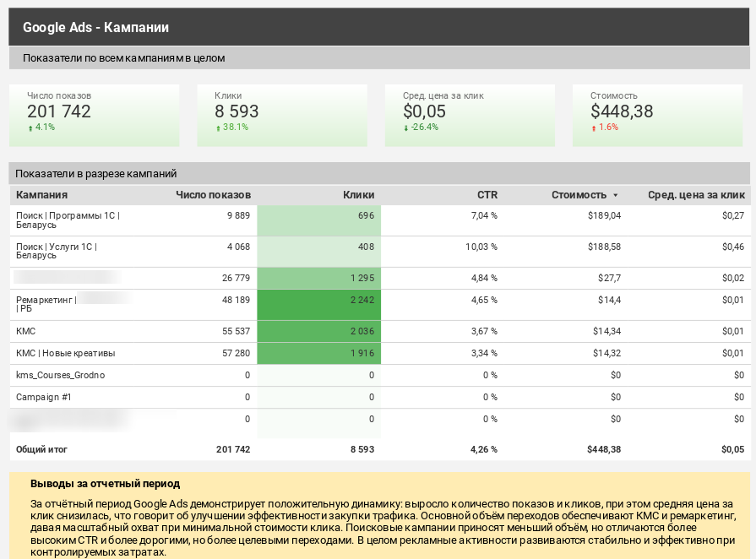Viewport: 756px width, 559px height.
Task: Sort table by the Кампания column header
Action: (x=41, y=195)
